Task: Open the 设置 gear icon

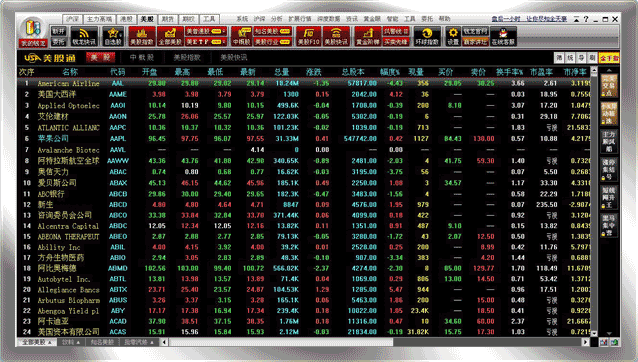Action: pyautogui.click(x=453, y=37)
